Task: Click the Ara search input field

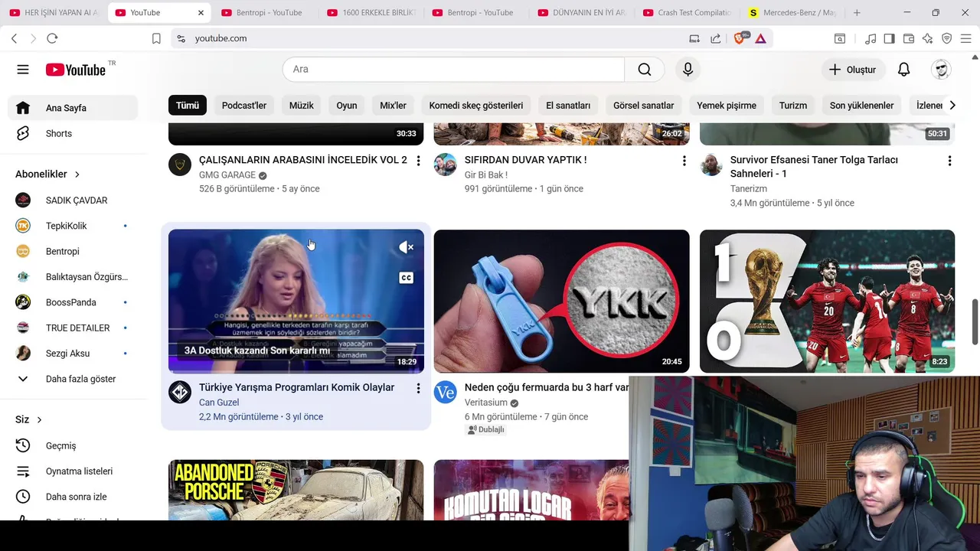Action: [453, 70]
